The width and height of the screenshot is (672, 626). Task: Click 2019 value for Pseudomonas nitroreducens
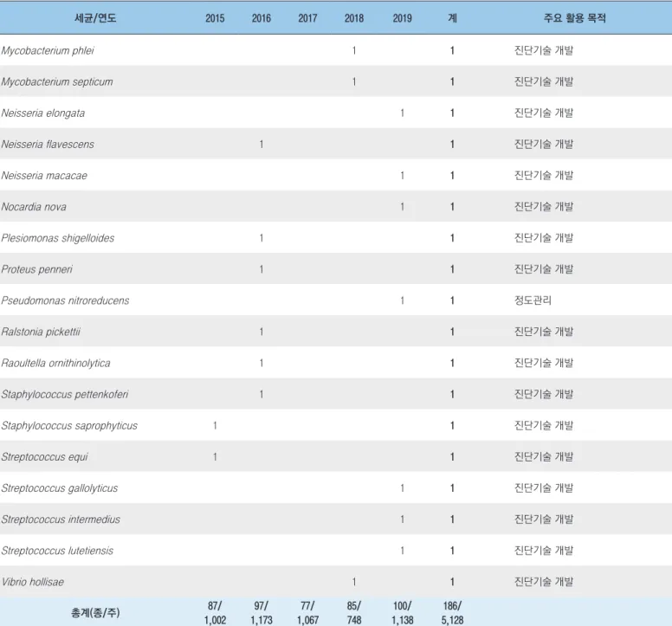[402, 300]
